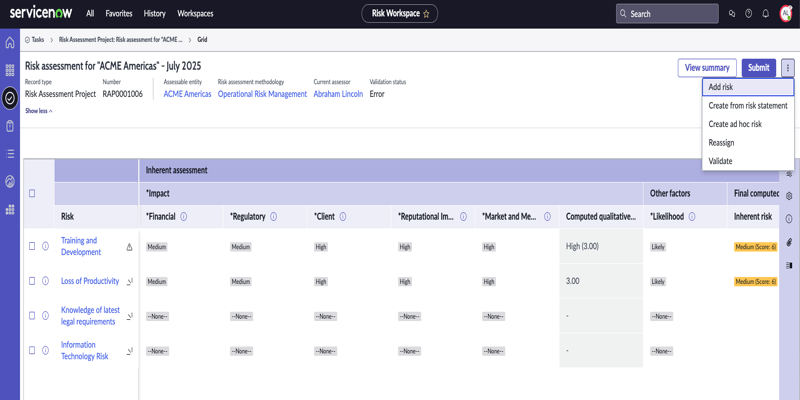This screenshot has width=800, height=400.
Task: Open the notifications bell icon
Action: [765, 14]
